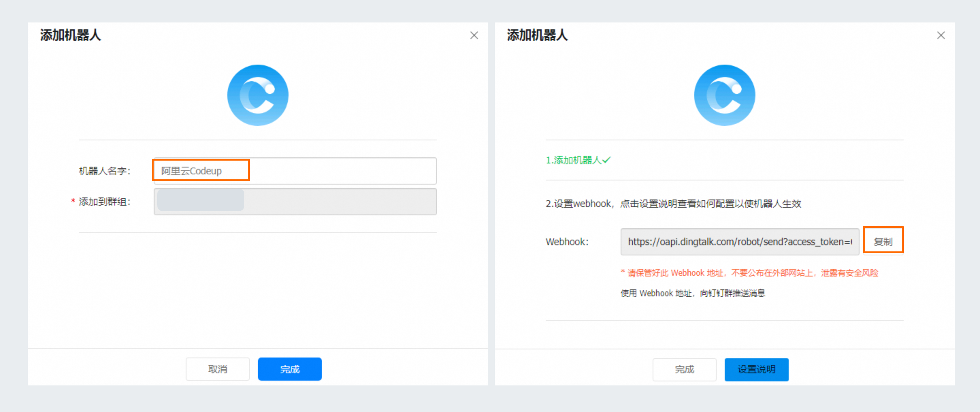This screenshot has width=980, height=412.
Task: Click 取消 to cancel adding robot
Action: pos(218,369)
